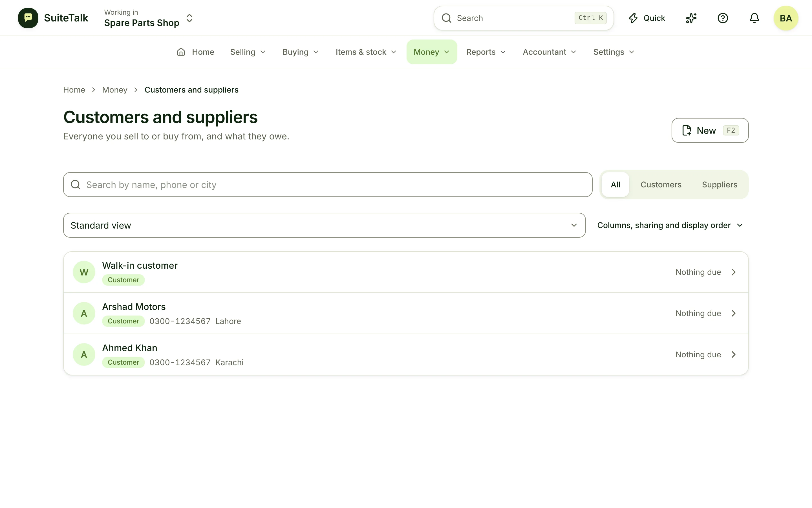Click the chevron arrow on Walk-in customer row

click(x=734, y=272)
